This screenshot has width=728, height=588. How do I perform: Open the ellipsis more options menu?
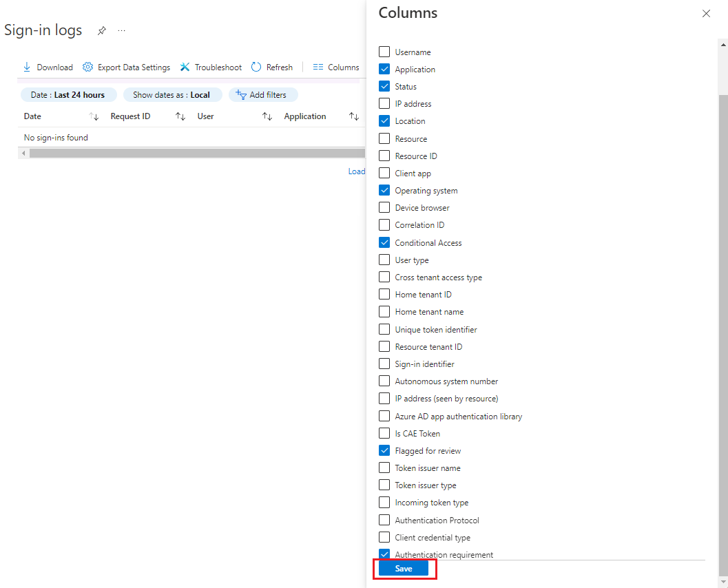click(122, 30)
